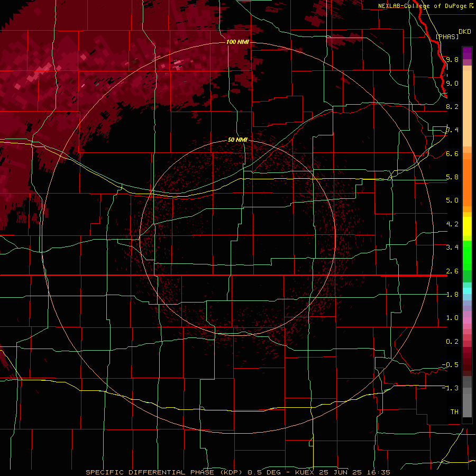Click the 9.0 value on the color scale
Viewport: 476px width, 476px height.
pos(452,83)
